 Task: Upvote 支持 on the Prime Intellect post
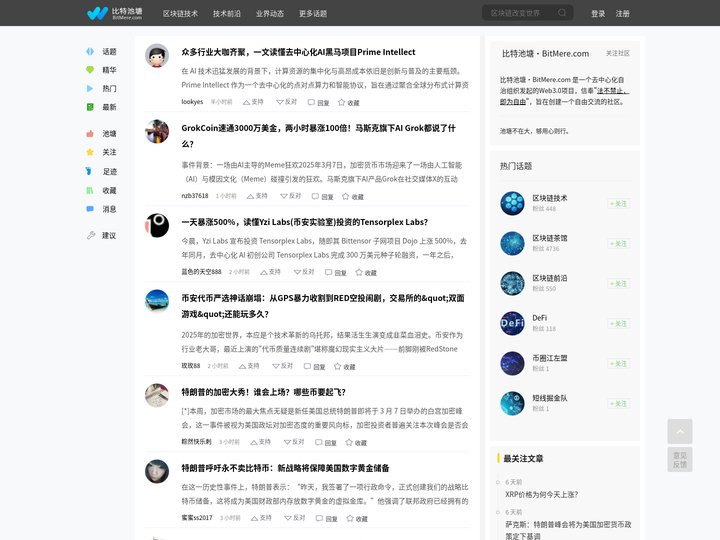(253, 102)
